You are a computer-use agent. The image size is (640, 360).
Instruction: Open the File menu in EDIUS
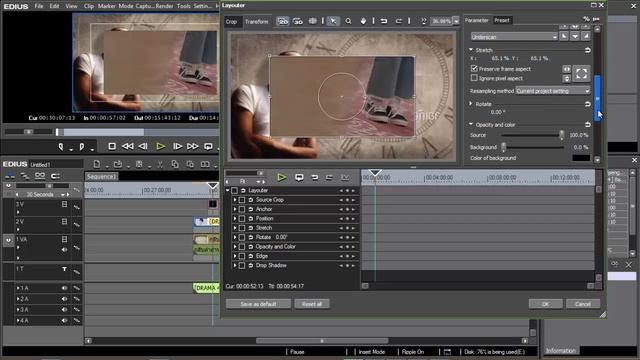39,6
